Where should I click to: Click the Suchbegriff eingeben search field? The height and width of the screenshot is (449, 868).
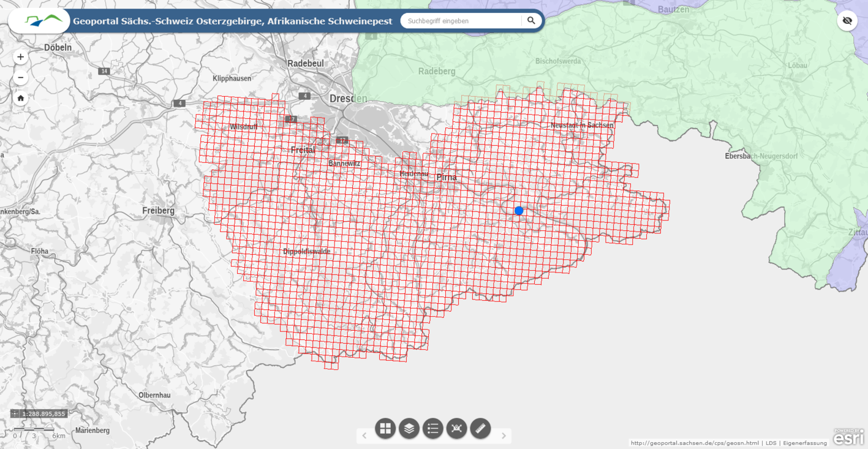tap(463, 21)
